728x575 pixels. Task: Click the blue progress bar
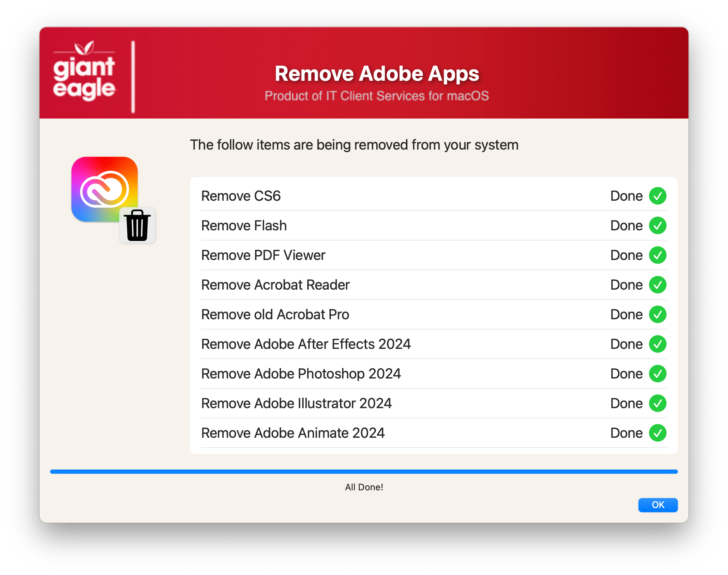pyautogui.click(x=364, y=472)
